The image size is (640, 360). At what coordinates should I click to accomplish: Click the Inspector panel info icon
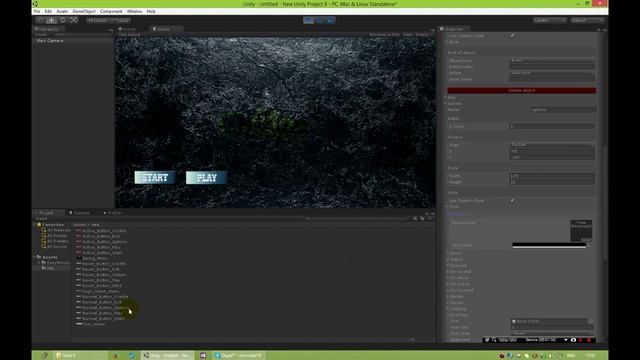click(x=442, y=29)
